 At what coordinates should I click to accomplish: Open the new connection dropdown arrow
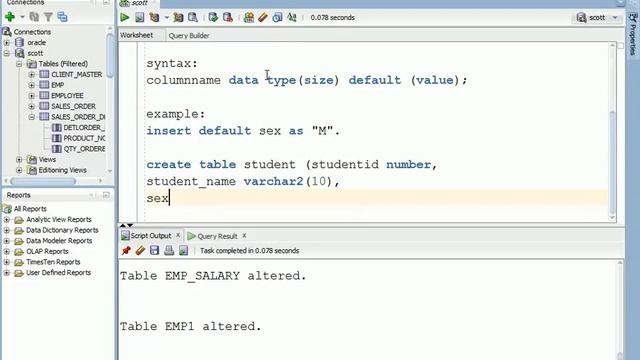coord(22,17)
